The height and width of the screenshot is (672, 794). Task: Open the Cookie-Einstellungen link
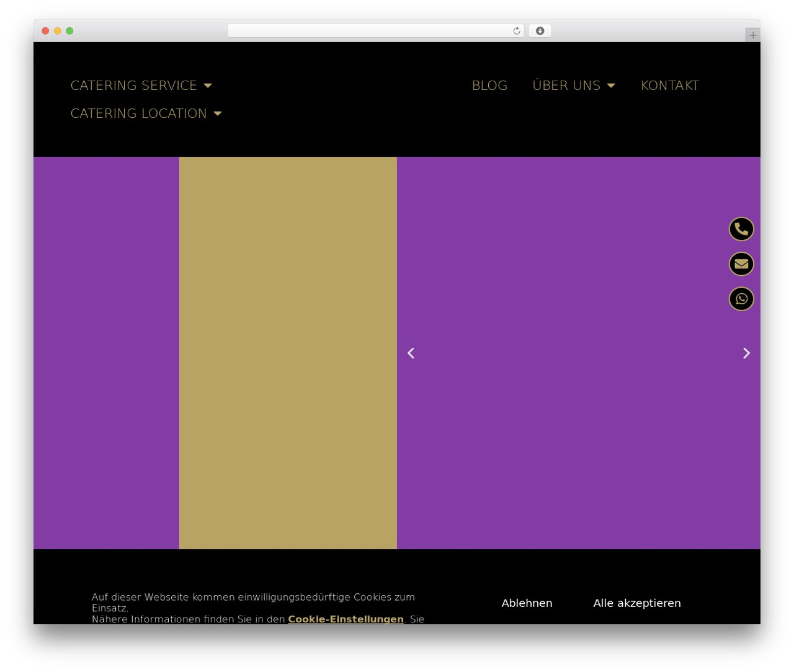click(x=346, y=619)
